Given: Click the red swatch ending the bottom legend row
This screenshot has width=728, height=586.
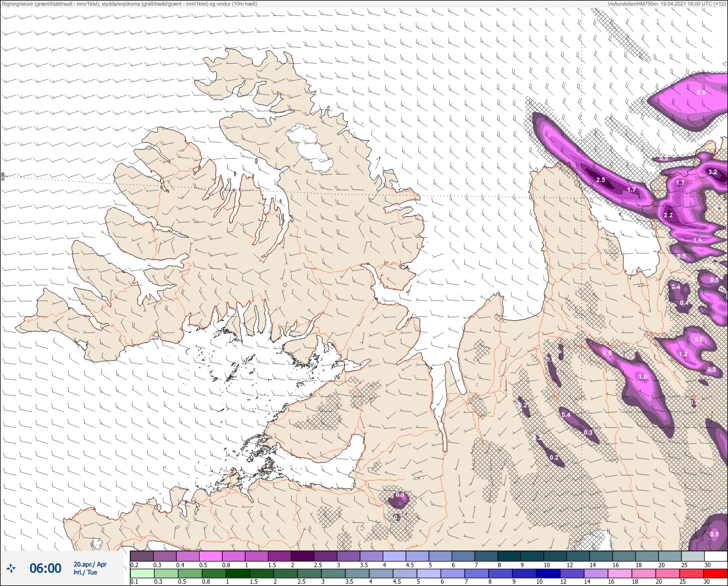Looking at the screenshot, I should 715,572.
